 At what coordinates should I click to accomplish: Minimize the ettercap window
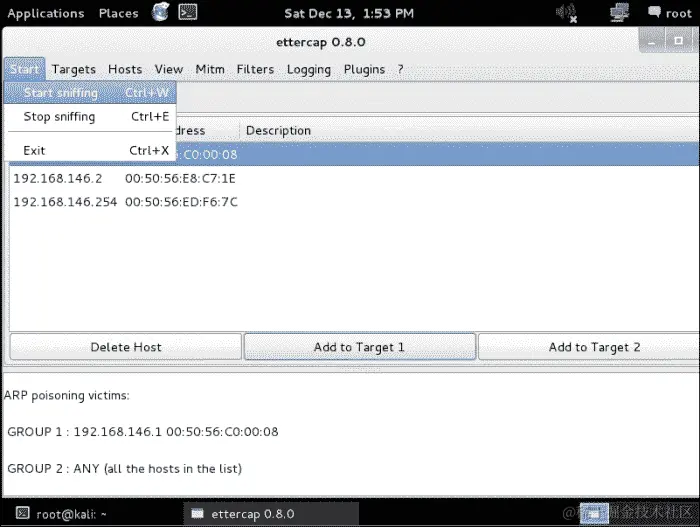(652, 41)
